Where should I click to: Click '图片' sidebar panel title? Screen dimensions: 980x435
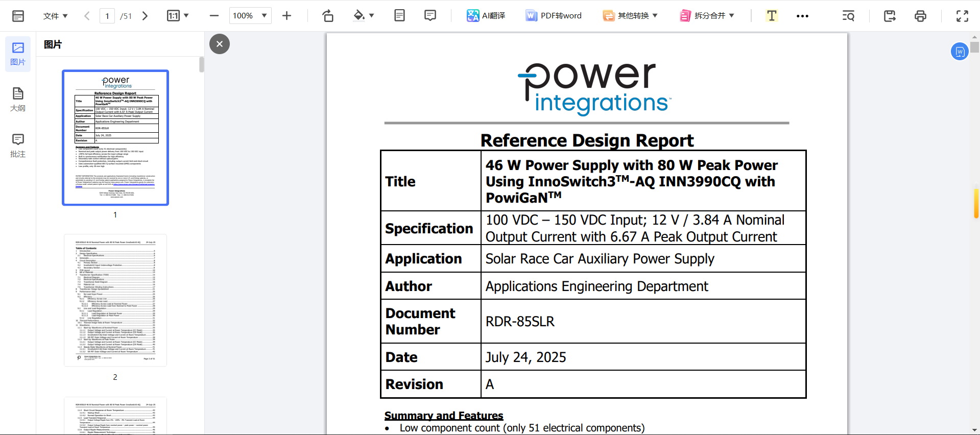click(53, 44)
